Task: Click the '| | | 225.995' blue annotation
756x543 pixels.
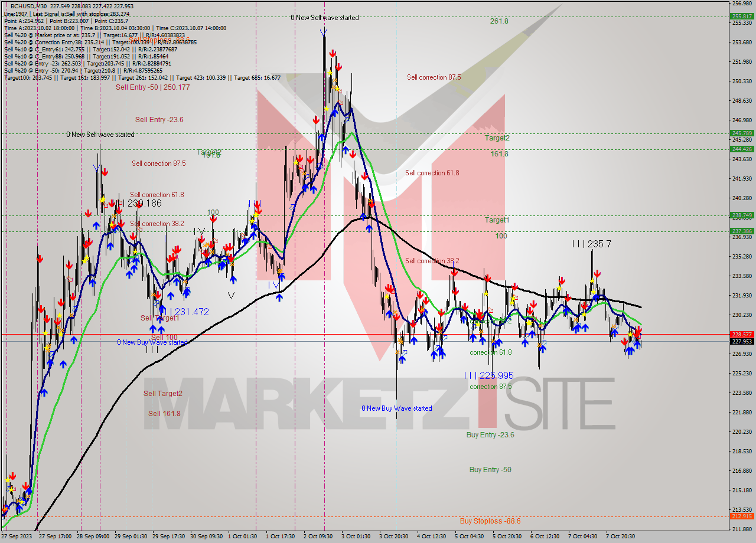Action: 488,375
